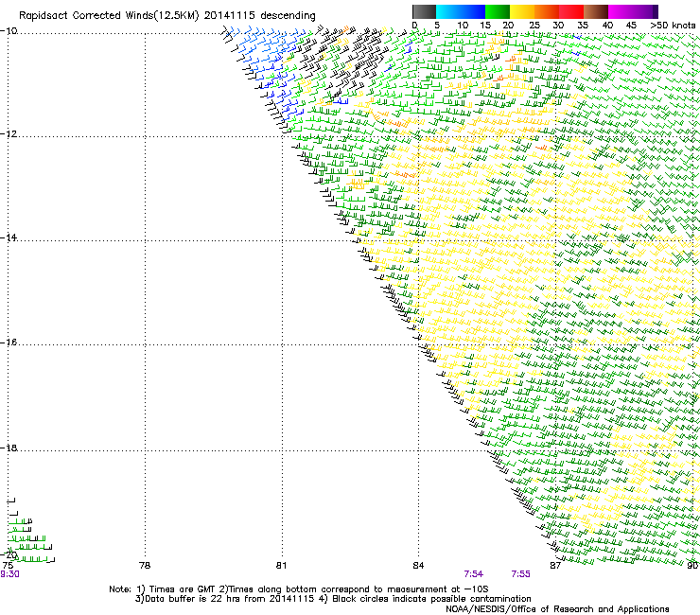Click the purple time label '7:55'
Screen dimensions: 700x615
click(x=520, y=574)
